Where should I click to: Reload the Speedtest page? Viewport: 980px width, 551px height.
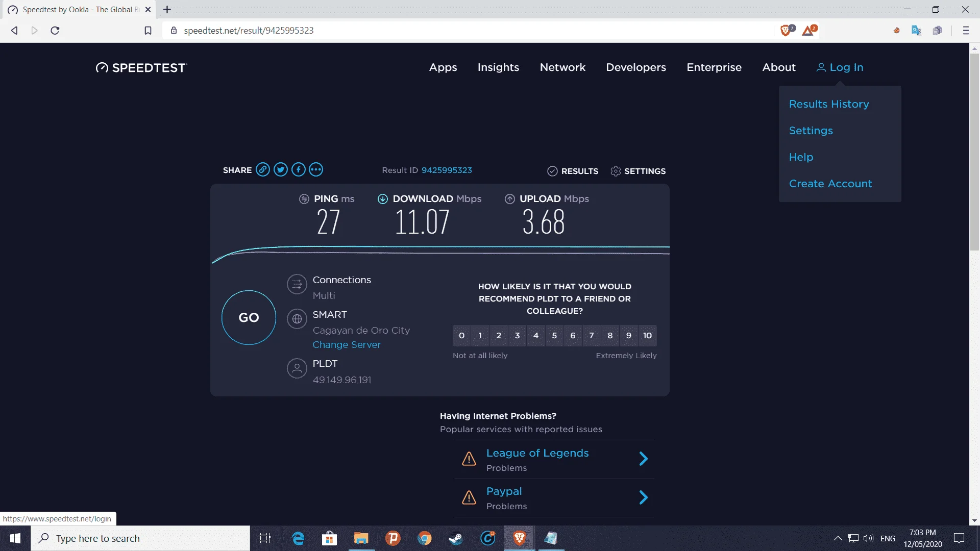(55, 31)
